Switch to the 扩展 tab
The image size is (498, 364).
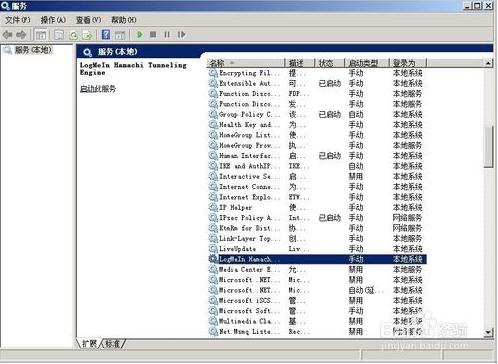click(x=89, y=343)
